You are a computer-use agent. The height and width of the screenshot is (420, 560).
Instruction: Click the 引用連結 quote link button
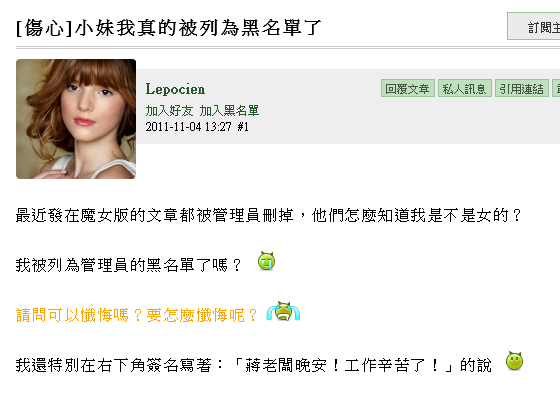pyautogui.click(x=522, y=88)
